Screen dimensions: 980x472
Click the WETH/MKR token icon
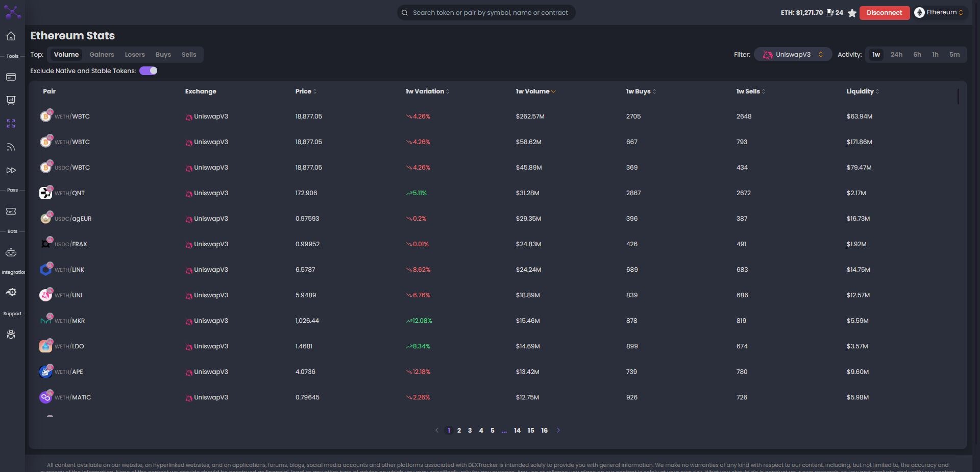tap(46, 320)
